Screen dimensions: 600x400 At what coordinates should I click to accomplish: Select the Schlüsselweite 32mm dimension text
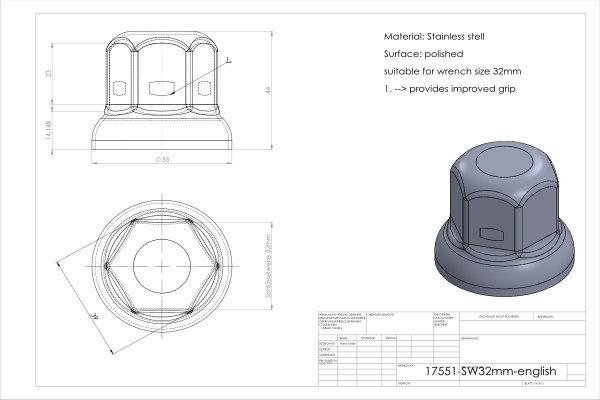[x=268, y=266]
